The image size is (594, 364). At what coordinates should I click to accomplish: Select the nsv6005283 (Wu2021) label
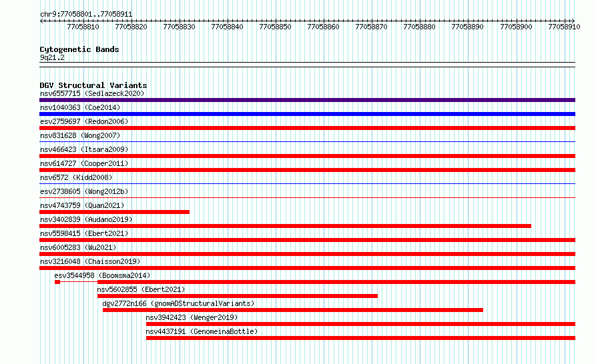point(78,247)
